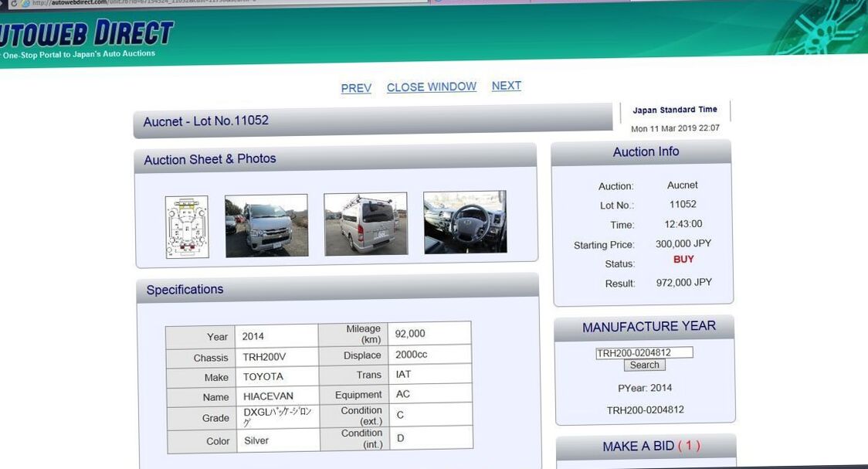Open the interior steering wheel photo
The height and width of the screenshot is (469, 868).
(x=465, y=222)
